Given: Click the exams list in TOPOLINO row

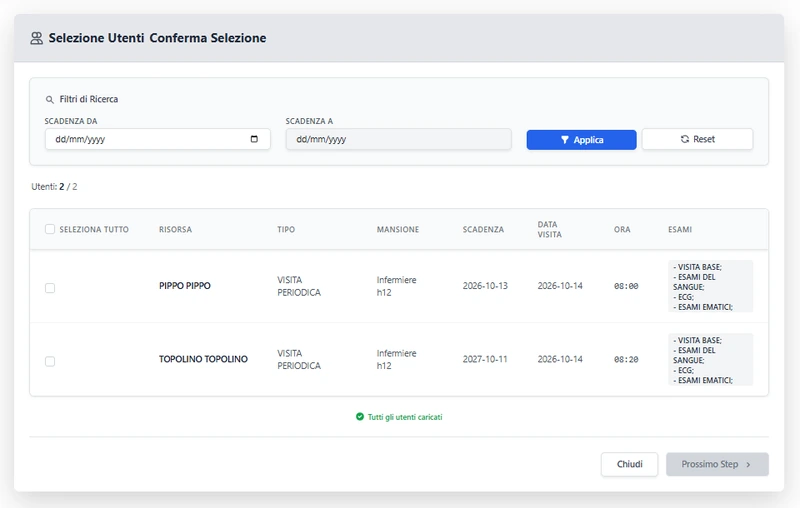Looking at the screenshot, I should [710, 360].
